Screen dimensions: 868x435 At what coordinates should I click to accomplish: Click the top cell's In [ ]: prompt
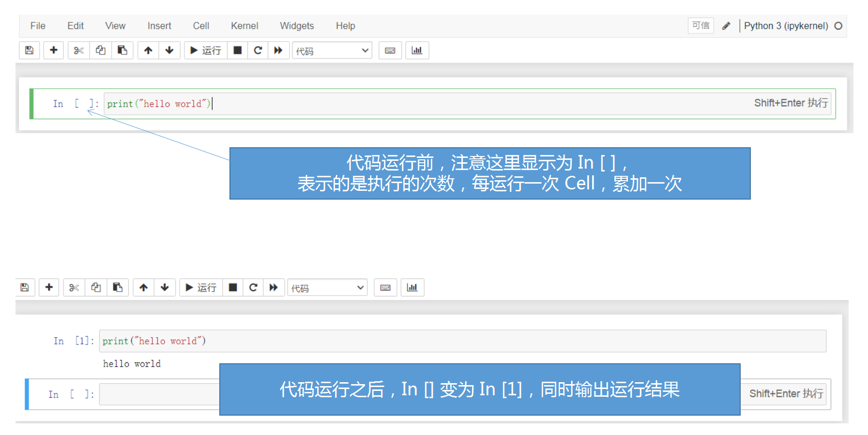click(x=76, y=104)
